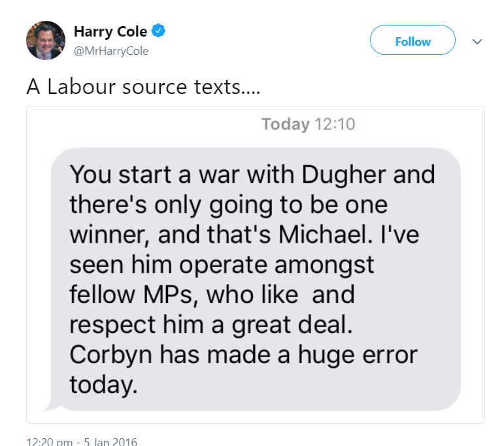The height and width of the screenshot is (446, 504).
Task: Click "Today 12:10" header in the image
Action: coord(308,124)
